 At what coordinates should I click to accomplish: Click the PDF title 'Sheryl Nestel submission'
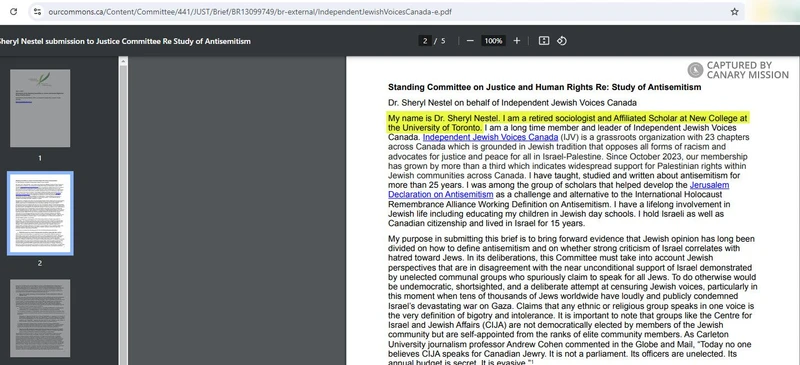tap(126, 41)
